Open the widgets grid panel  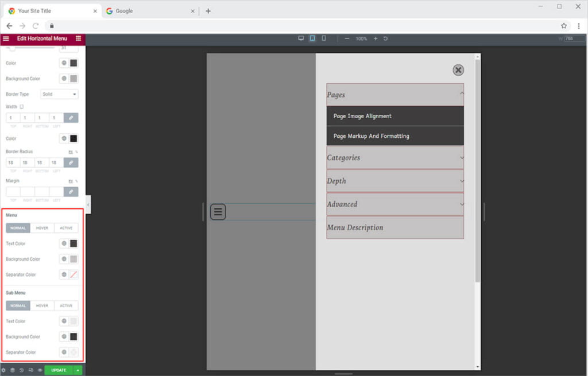(x=79, y=38)
